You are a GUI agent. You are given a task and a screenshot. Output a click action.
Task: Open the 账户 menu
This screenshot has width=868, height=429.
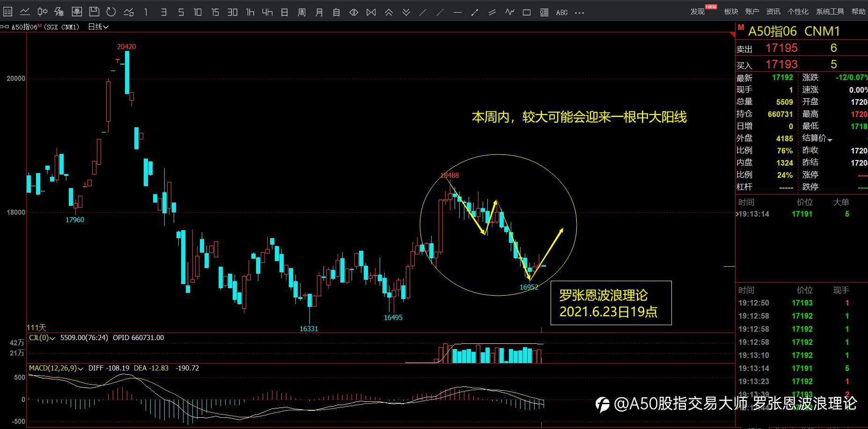(x=752, y=12)
